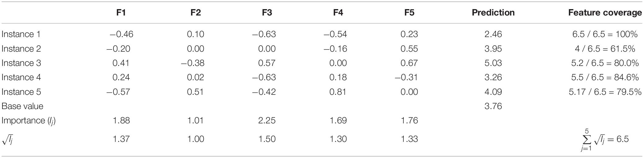Click the F1 column header
The width and height of the screenshot is (644, 158).
(121, 12)
